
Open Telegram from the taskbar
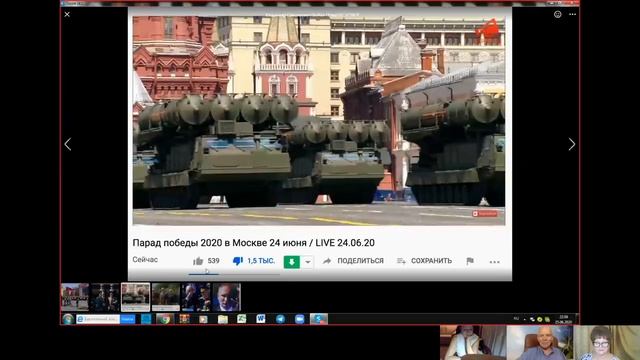pos(280,319)
